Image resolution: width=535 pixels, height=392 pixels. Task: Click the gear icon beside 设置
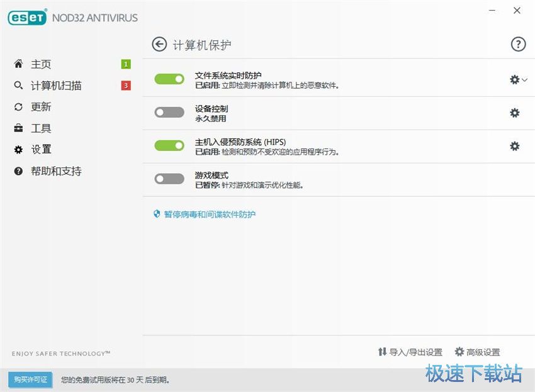tap(18, 149)
